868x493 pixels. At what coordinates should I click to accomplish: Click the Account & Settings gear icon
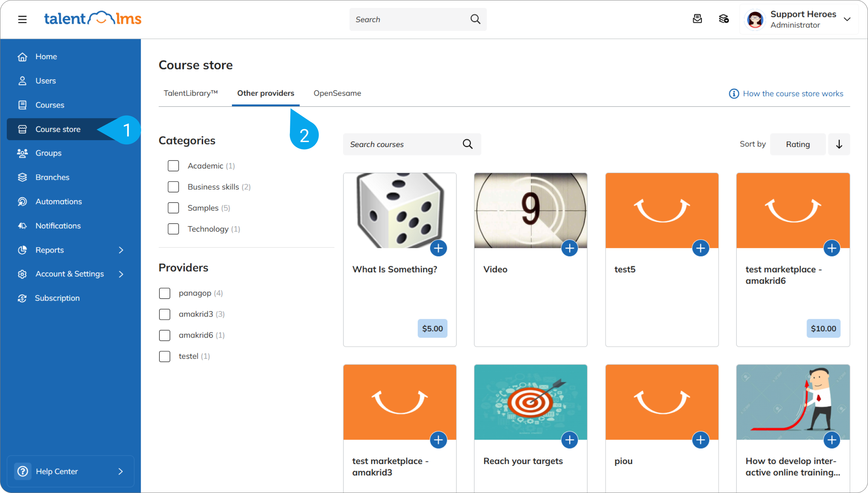coord(22,274)
